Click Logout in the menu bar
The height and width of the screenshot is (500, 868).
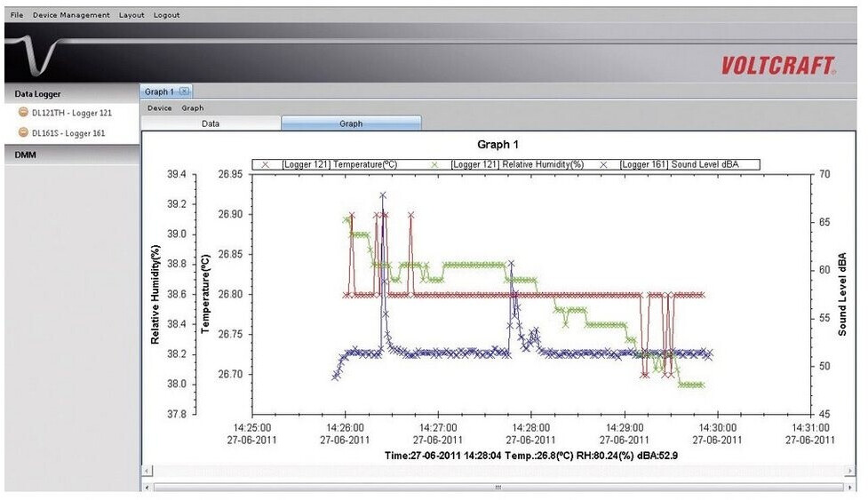pyautogui.click(x=166, y=15)
